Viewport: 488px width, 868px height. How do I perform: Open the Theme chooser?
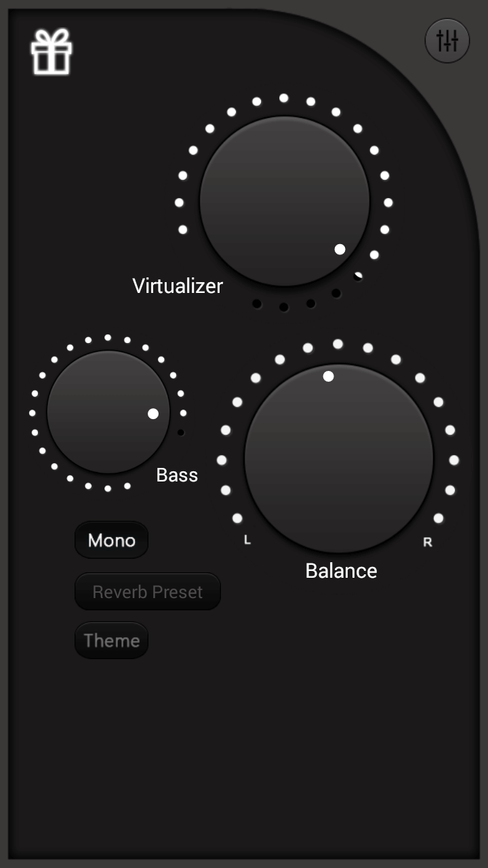point(112,641)
